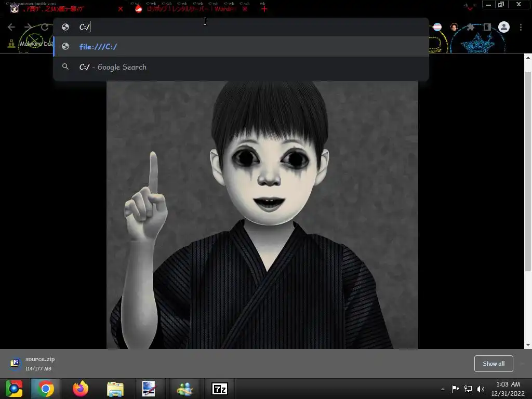Viewport: 532px width, 399px height.
Task: Open the Malware bookmark in bookmarks bar
Action: [x=30, y=44]
